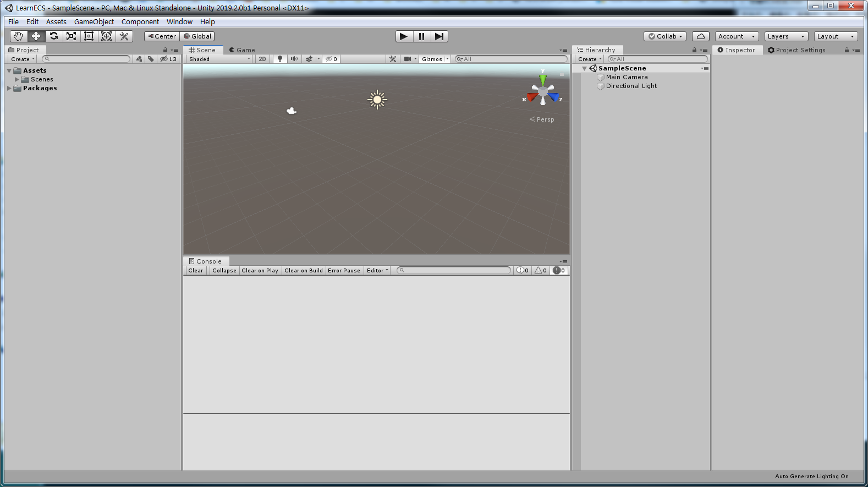Select the Scale tool
The image size is (868, 487).
71,36
